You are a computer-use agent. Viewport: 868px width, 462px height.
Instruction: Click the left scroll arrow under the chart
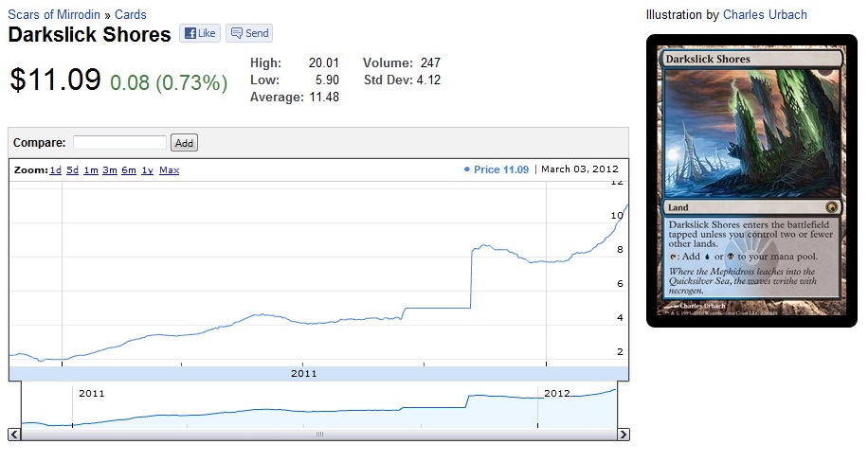point(14,434)
